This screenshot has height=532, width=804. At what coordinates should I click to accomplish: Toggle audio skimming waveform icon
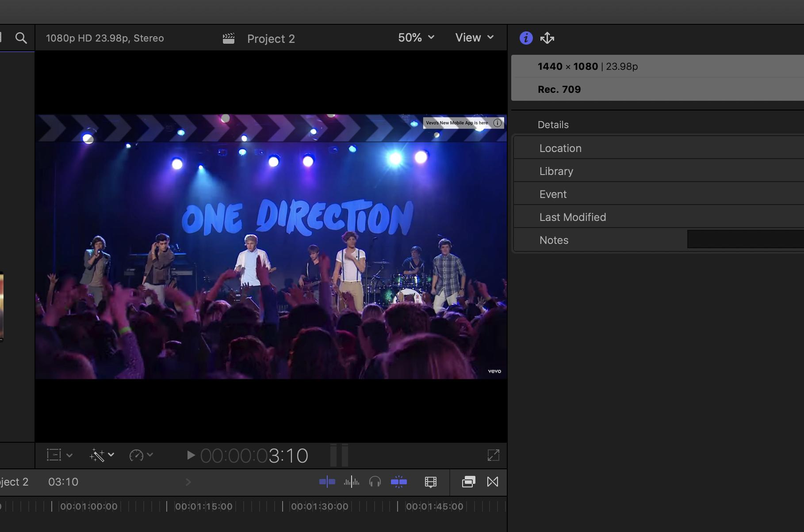click(352, 482)
